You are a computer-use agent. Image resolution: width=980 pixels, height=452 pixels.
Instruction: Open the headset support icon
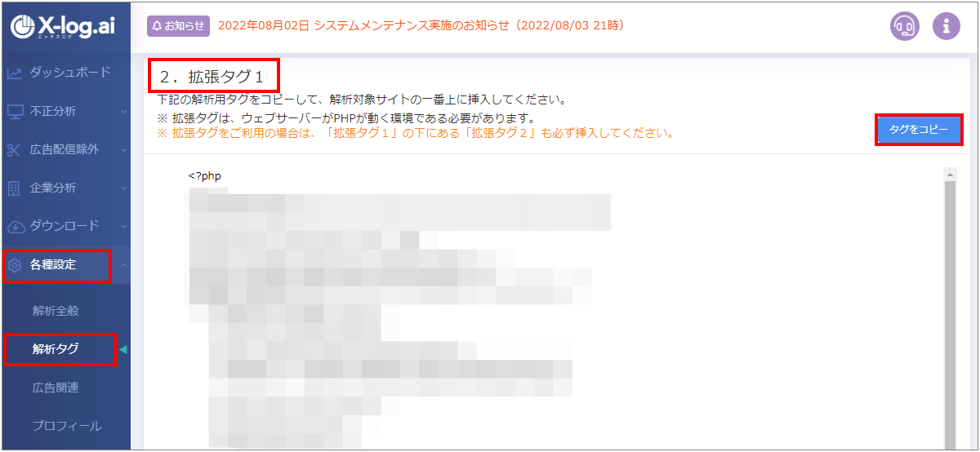pos(904,26)
